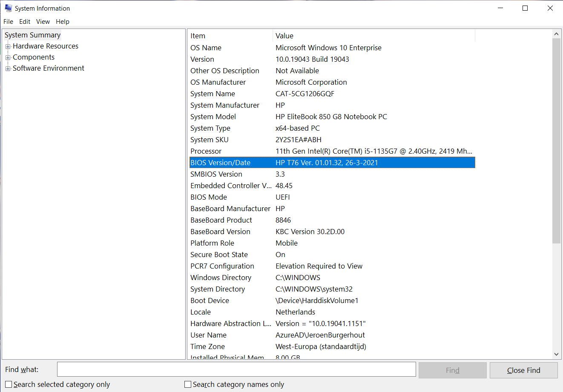Screen dimensions: 563x392
Task: Click the System Information application icon in titlebar
Action: pyautogui.click(x=9, y=8)
